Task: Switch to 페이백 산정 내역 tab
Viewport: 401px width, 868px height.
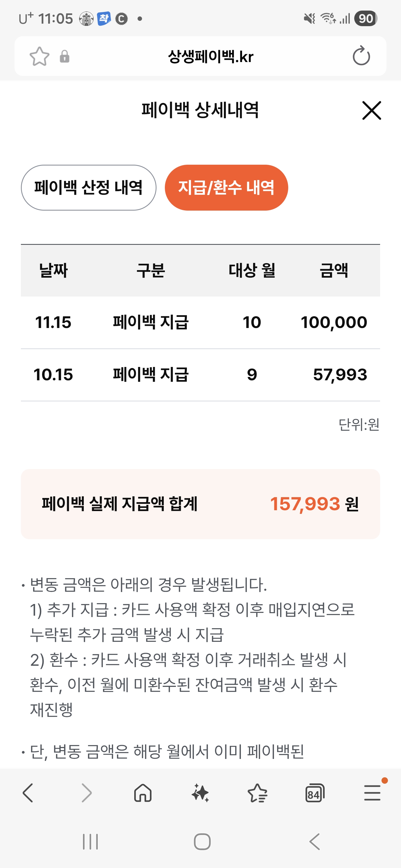Action: coord(88,188)
